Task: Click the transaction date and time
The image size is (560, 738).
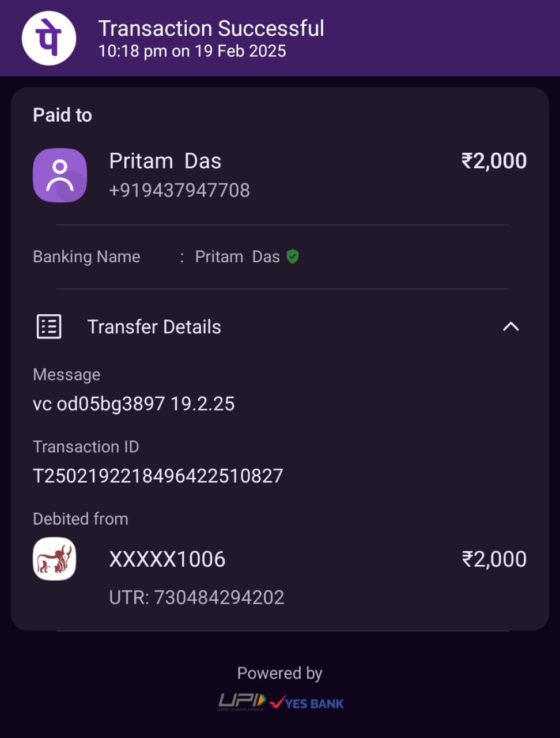Action: tap(192, 51)
